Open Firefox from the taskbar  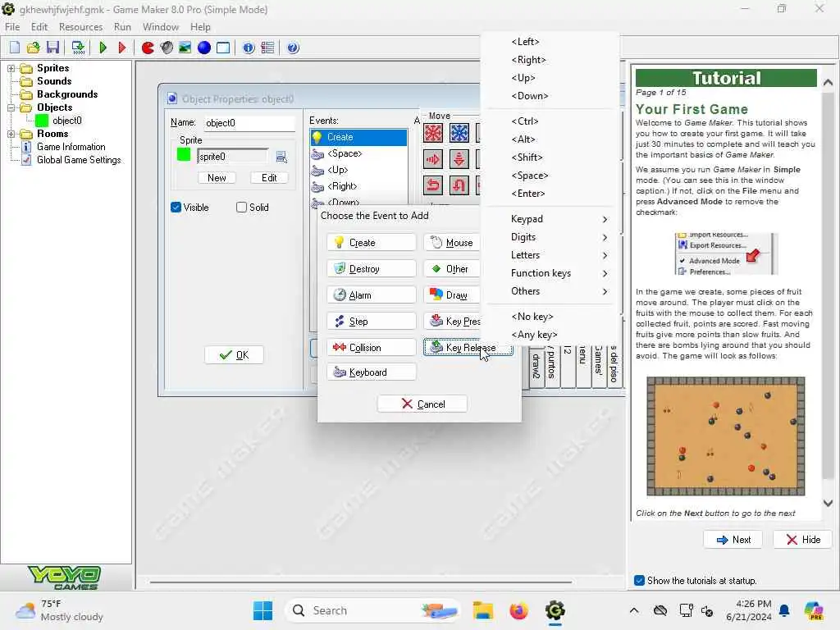tap(518, 610)
